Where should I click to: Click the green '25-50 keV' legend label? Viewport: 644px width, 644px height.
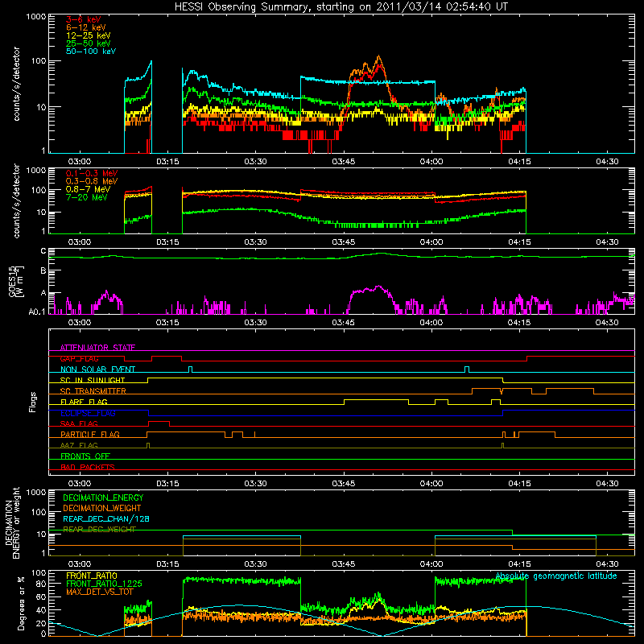click(88, 43)
